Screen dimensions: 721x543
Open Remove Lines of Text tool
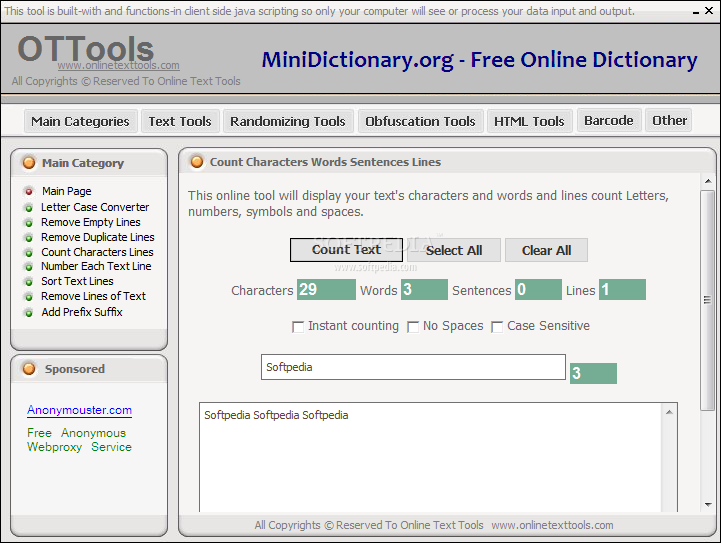(x=93, y=297)
